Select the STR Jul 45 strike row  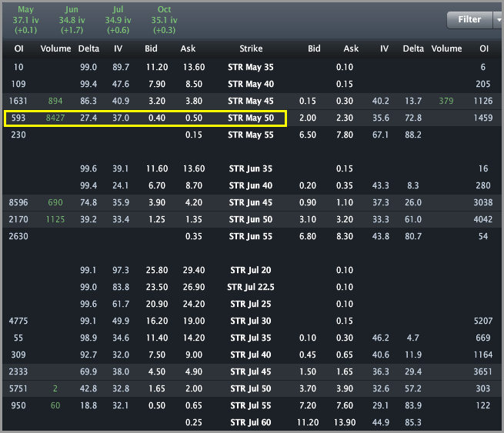point(252,372)
